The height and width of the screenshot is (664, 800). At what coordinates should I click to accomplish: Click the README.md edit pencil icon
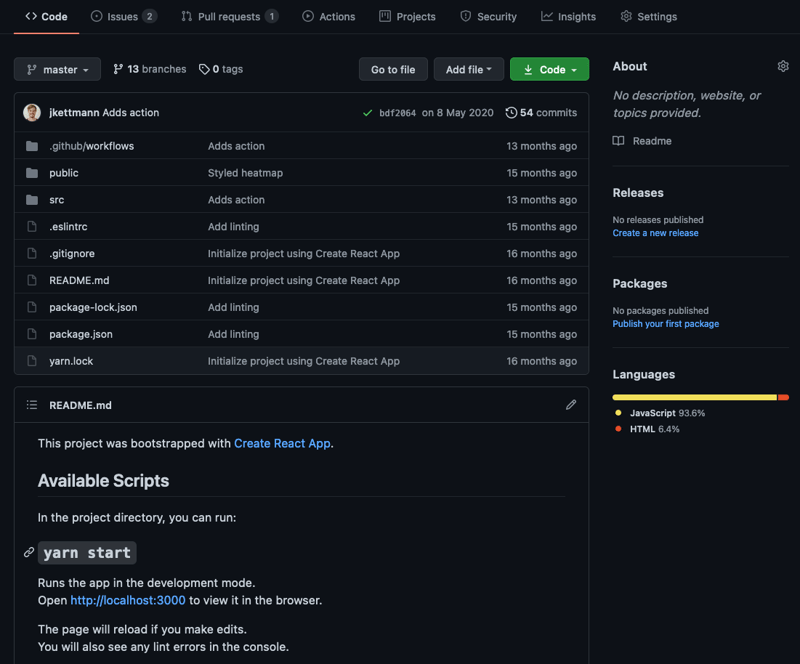tap(571, 405)
